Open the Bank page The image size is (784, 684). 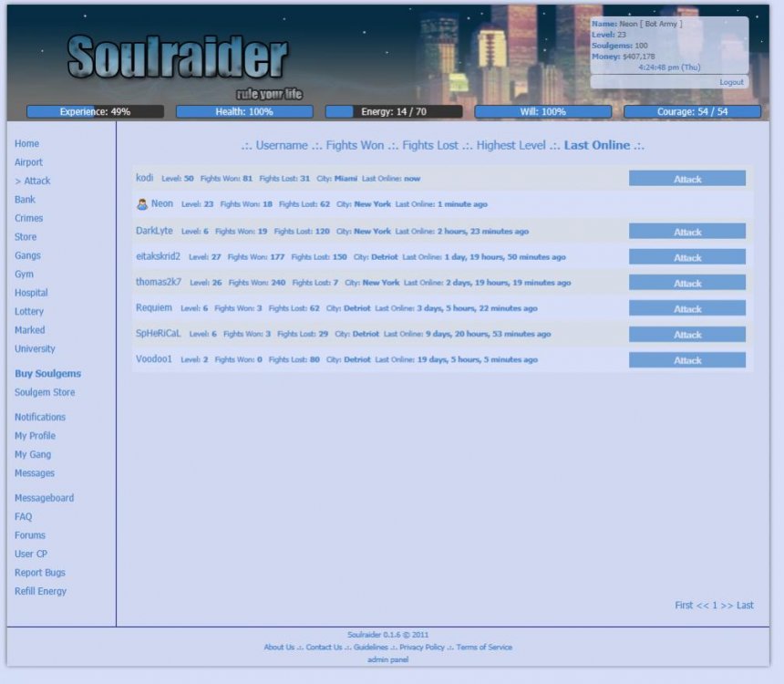point(25,200)
